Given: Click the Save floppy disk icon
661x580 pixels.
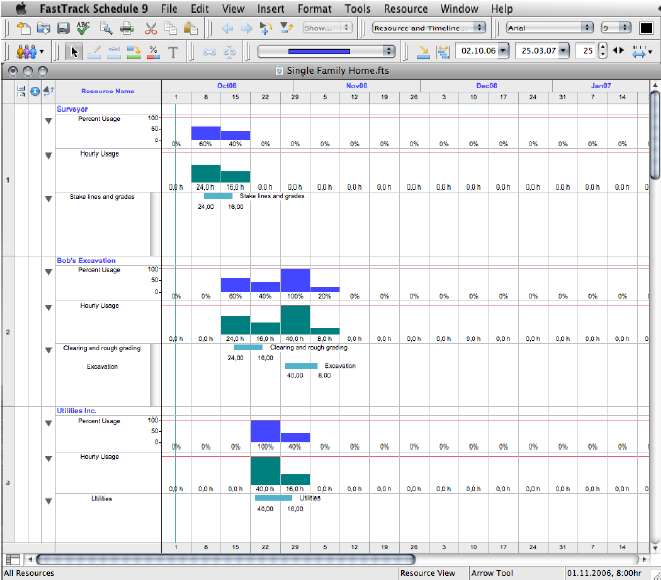Looking at the screenshot, I should pyautogui.click(x=63, y=28).
